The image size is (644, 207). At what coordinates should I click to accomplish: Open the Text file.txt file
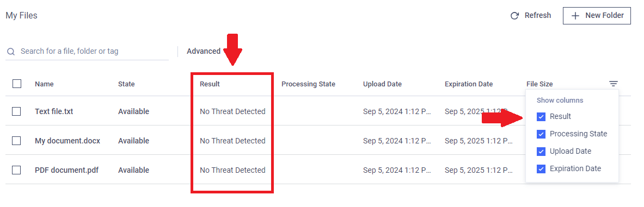point(54,111)
